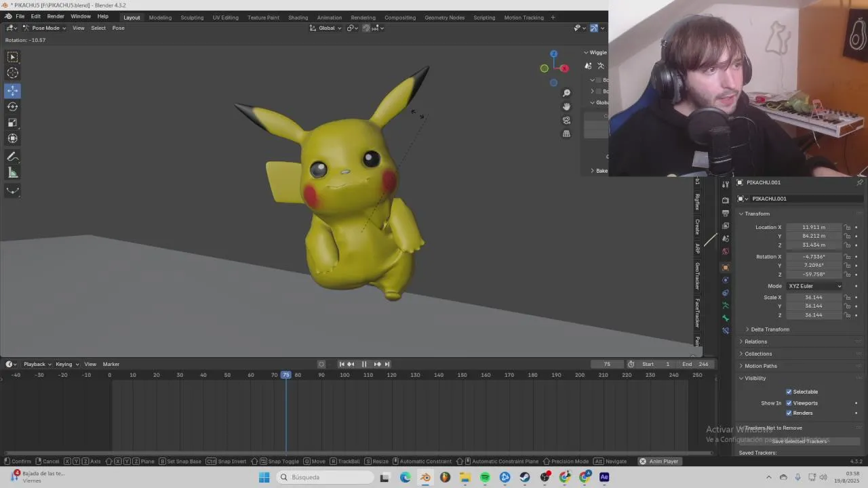Open the Object Data armature tab icon
Image resolution: width=868 pixels, height=488 pixels.
click(x=726, y=306)
